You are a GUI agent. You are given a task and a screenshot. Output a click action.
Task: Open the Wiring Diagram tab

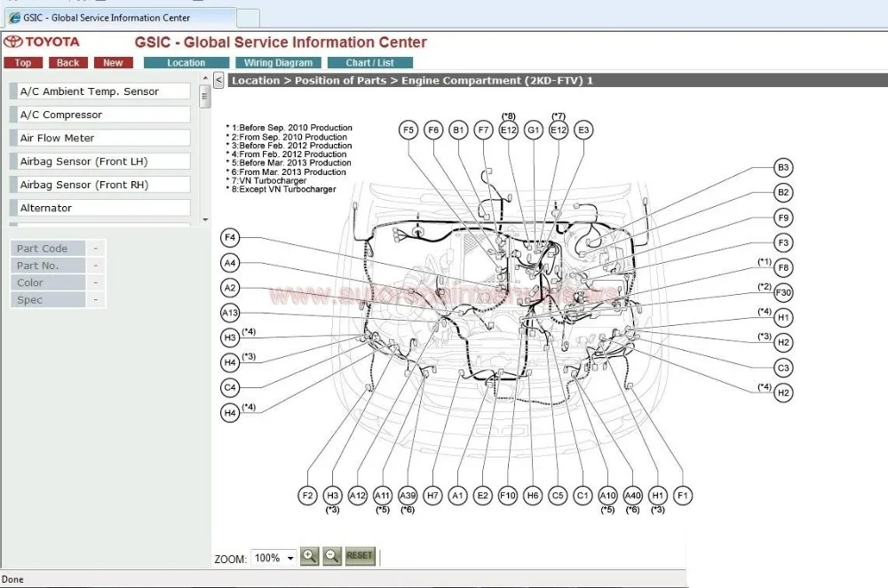pyautogui.click(x=278, y=63)
